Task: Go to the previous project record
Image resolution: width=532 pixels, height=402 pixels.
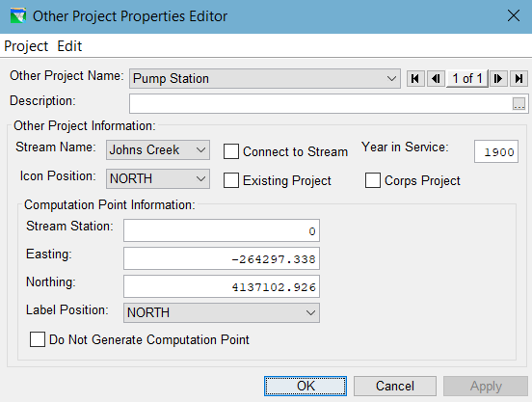Action: (x=436, y=79)
